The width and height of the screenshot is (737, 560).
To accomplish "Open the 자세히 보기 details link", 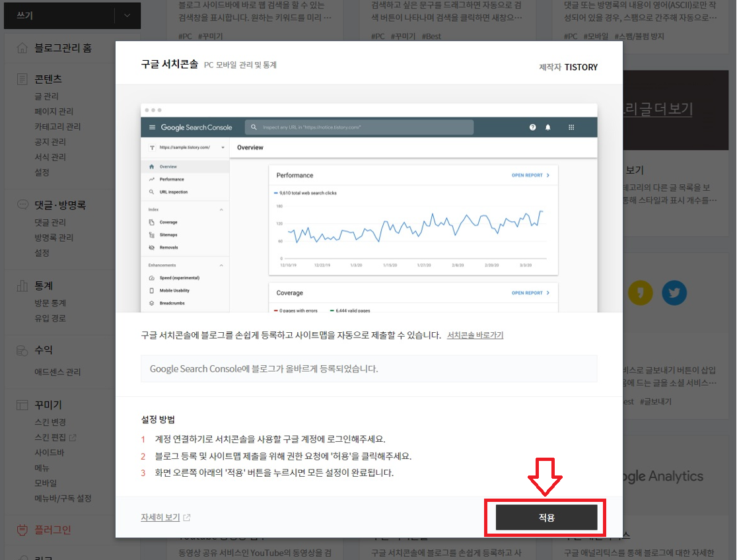I will (x=160, y=517).
